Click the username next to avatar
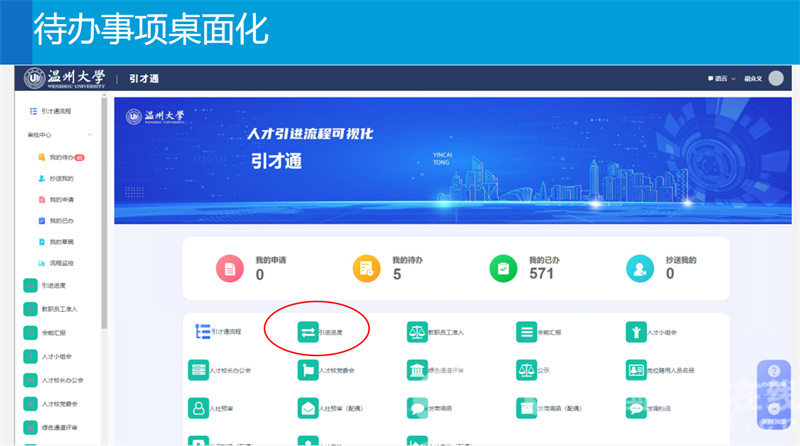The height and width of the screenshot is (446, 800). point(753,79)
